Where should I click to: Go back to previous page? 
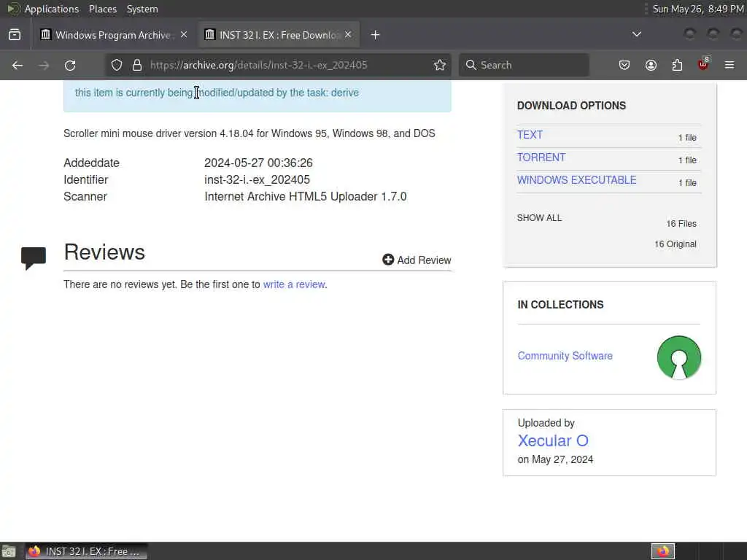tap(18, 65)
